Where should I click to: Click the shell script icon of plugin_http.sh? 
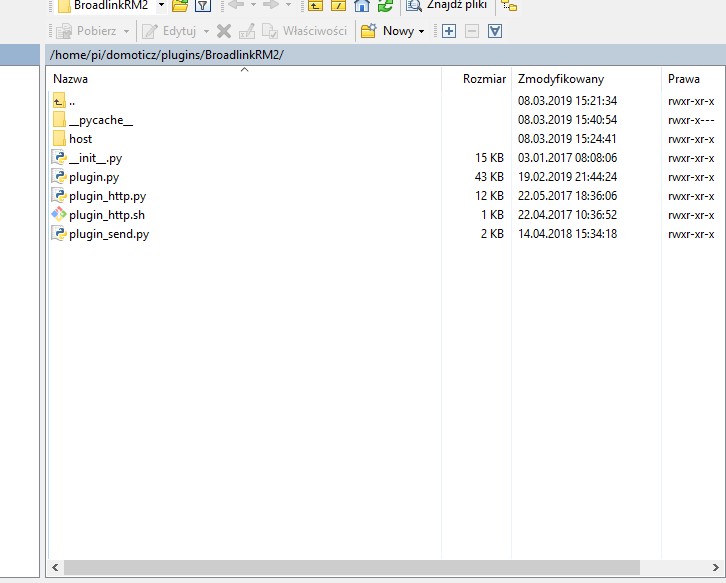tap(59, 214)
